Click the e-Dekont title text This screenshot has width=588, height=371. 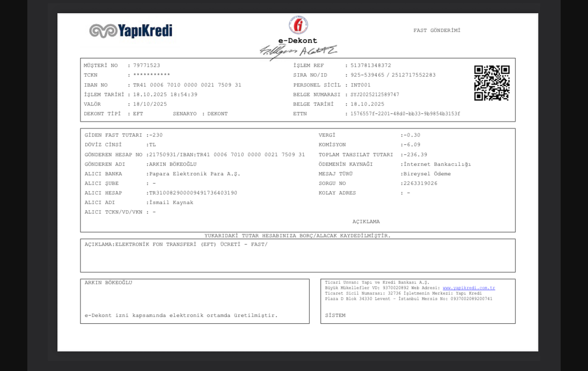[x=298, y=41]
